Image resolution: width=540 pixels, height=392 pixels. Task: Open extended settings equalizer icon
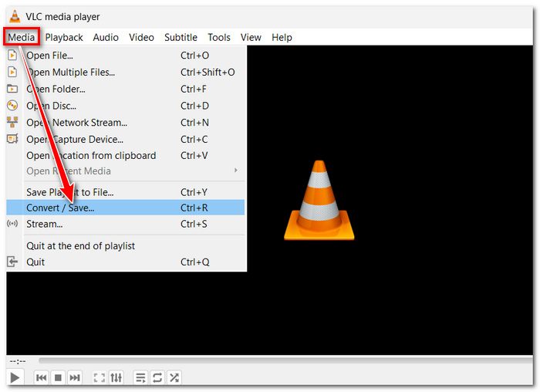pyautogui.click(x=116, y=378)
